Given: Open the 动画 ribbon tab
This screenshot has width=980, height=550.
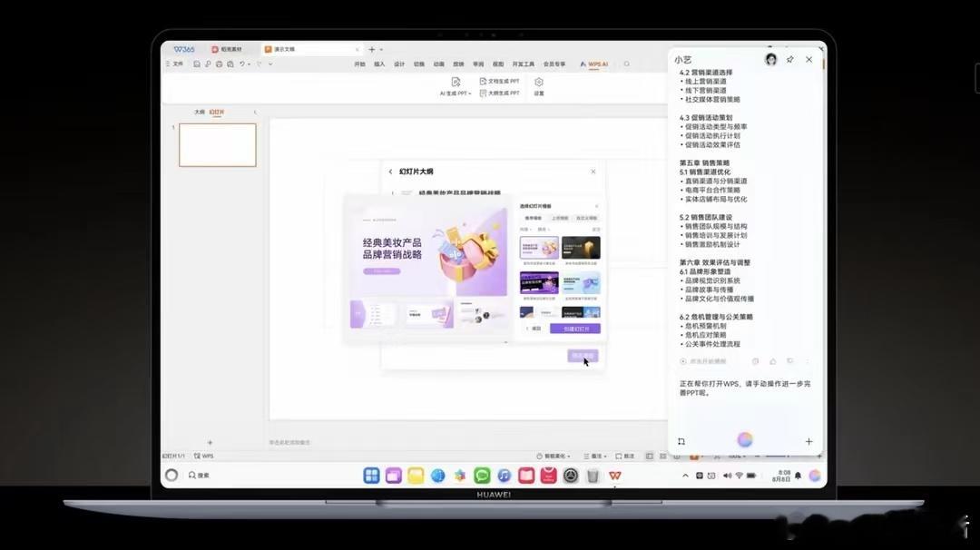Looking at the screenshot, I should click(439, 64).
